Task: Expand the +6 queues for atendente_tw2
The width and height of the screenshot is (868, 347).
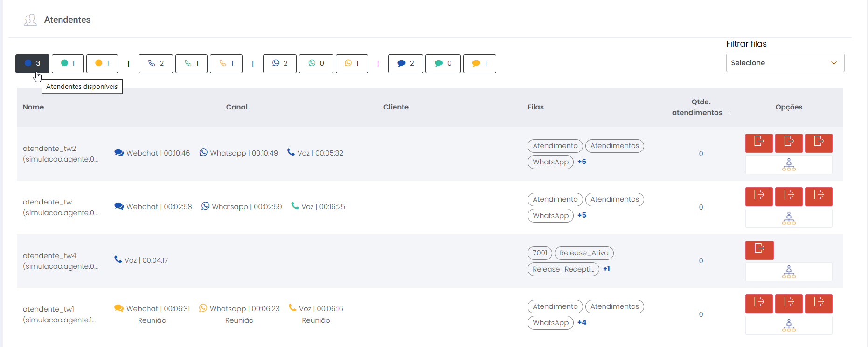Action: [582, 162]
